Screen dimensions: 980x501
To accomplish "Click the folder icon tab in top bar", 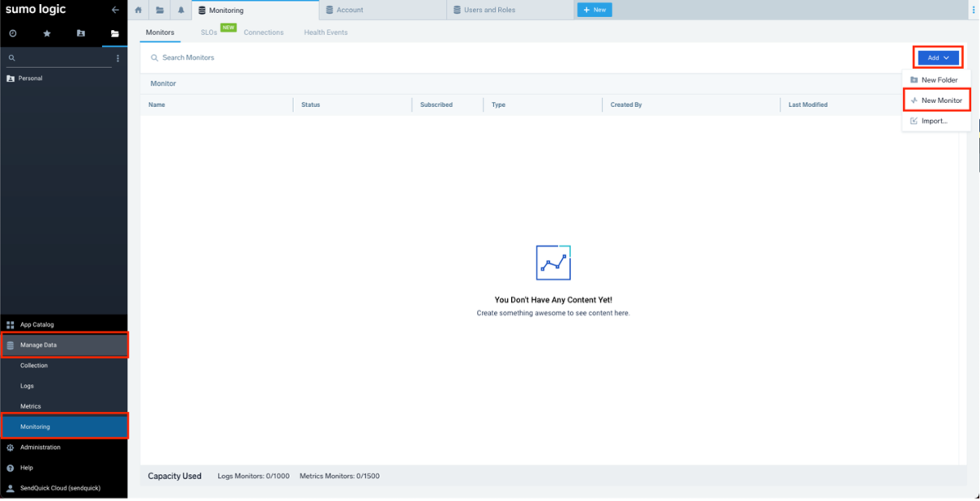I will pos(159,10).
